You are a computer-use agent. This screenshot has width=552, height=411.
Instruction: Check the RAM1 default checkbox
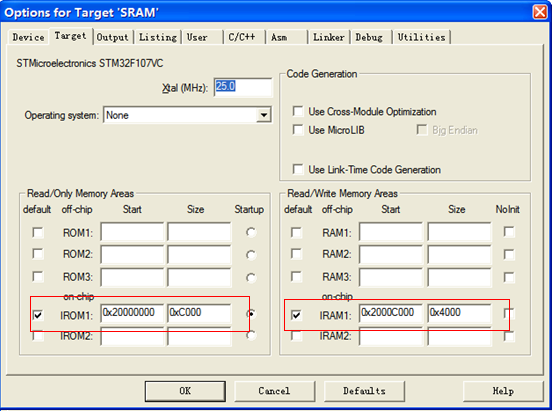click(x=296, y=232)
